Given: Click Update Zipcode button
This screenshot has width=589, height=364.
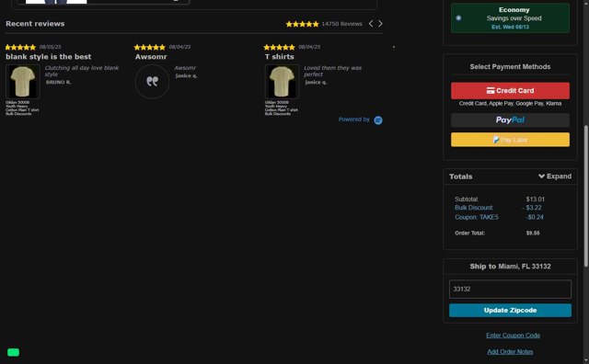Looking at the screenshot, I should pyautogui.click(x=510, y=311).
